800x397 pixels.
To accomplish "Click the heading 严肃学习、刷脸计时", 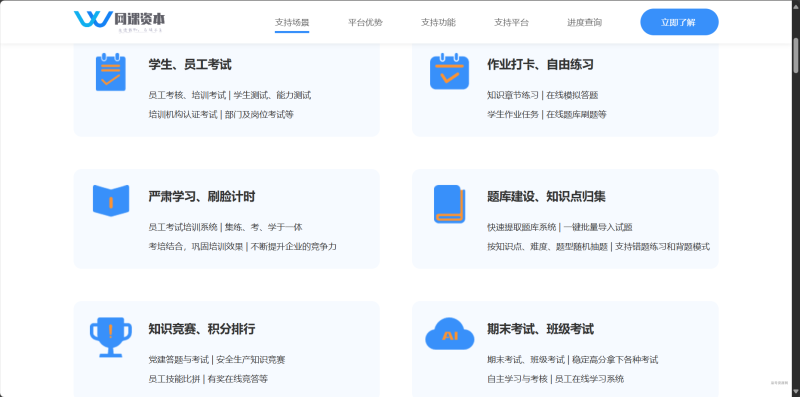I will tap(202, 197).
